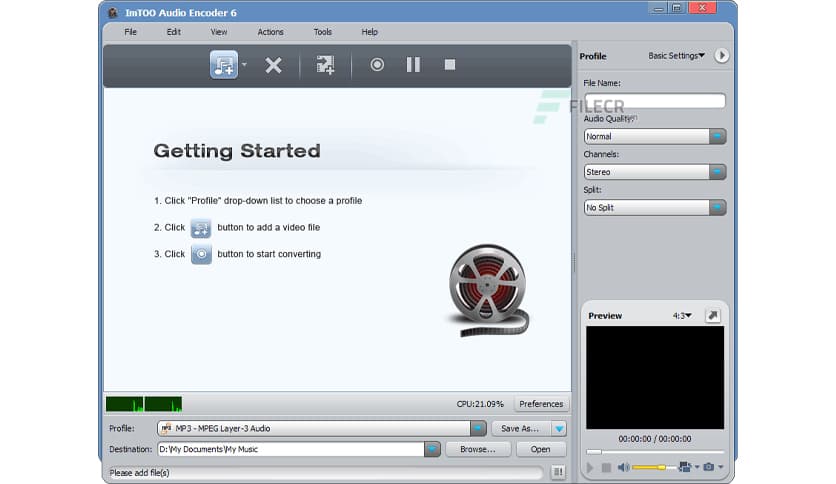Open the File menu
This screenshot has width=836, height=484.
pyautogui.click(x=131, y=32)
